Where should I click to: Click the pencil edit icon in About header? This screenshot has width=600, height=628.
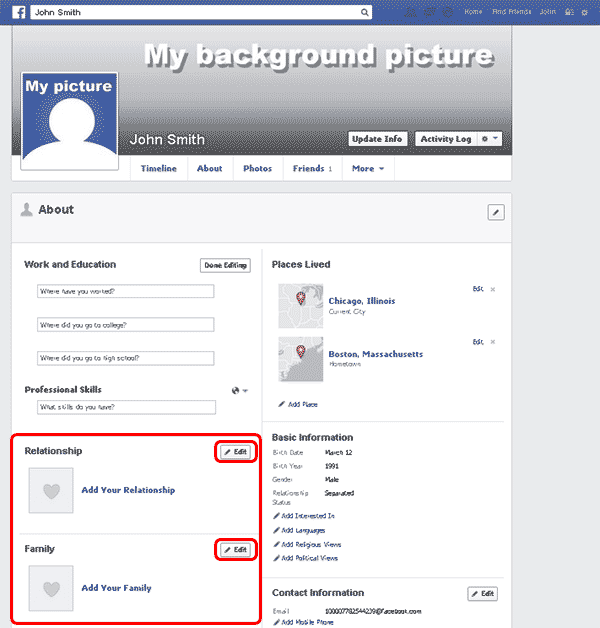(496, 212)
